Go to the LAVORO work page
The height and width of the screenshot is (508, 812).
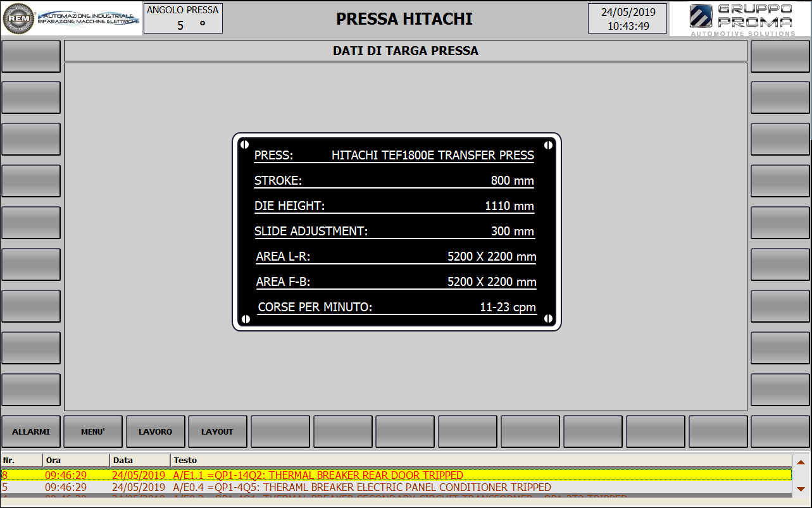tap(156, 431)
